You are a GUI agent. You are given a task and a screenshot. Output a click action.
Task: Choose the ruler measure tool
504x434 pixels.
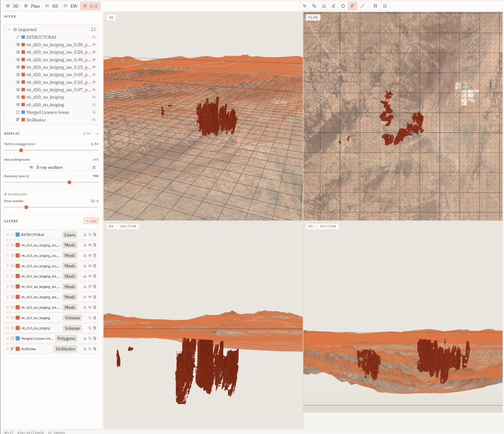[314, 6]
